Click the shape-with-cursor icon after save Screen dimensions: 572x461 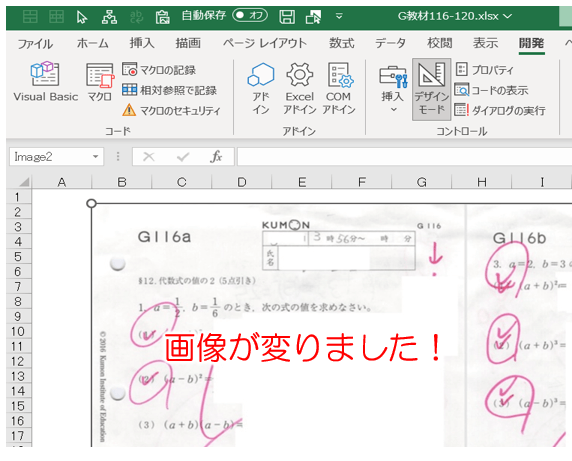(313, 17)
